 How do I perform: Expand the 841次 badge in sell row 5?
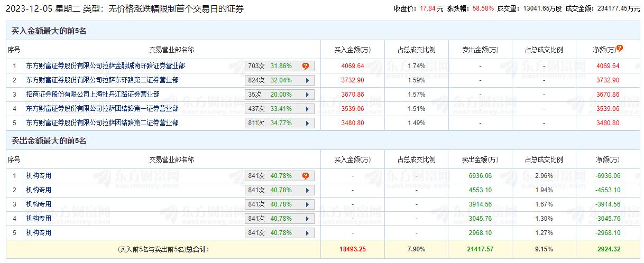click(306, 233)
